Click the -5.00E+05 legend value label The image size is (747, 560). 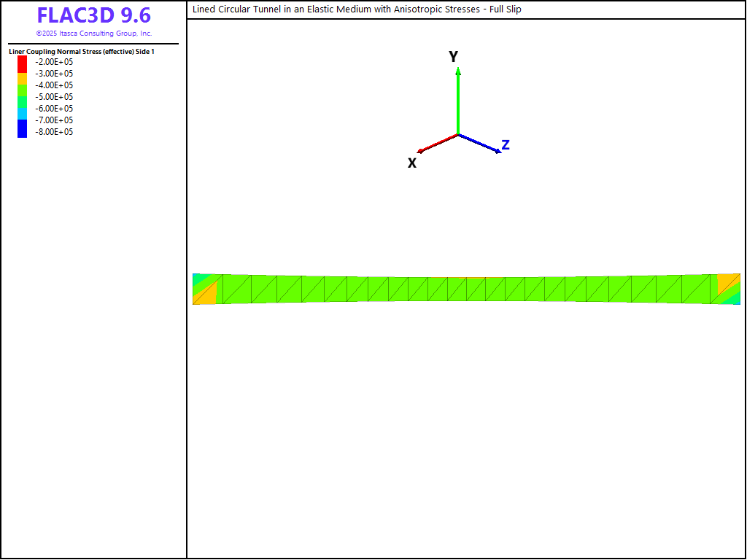click(x=54, y=97)
